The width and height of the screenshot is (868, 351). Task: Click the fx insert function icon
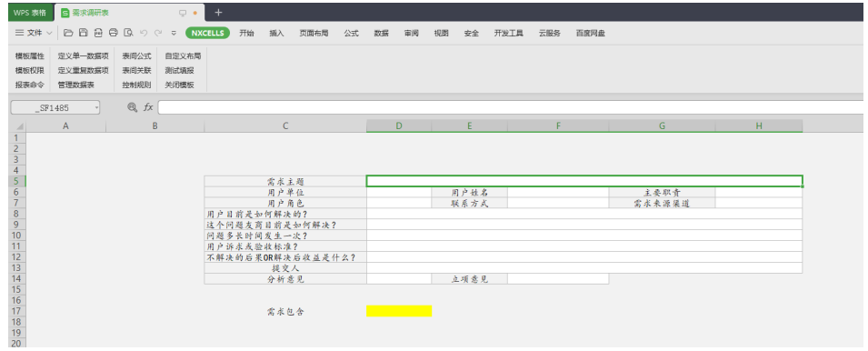coord(148,107)
